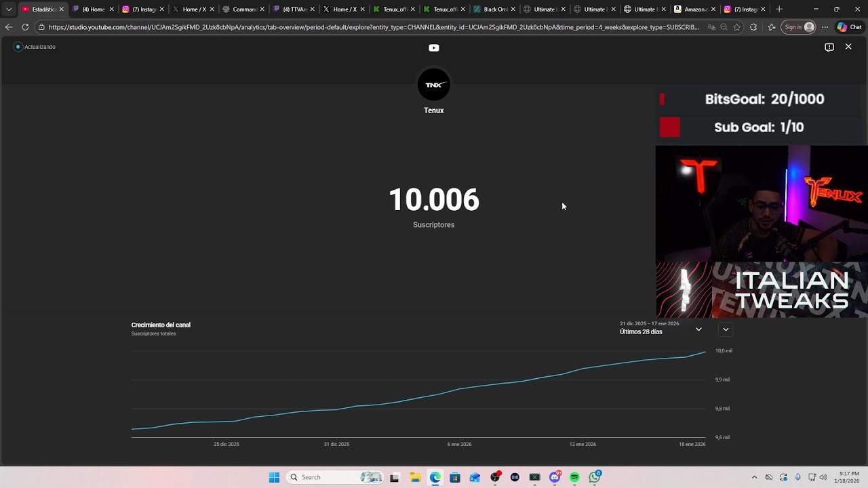Click the Crecimiento del canal chart title

tap(161, 325)
